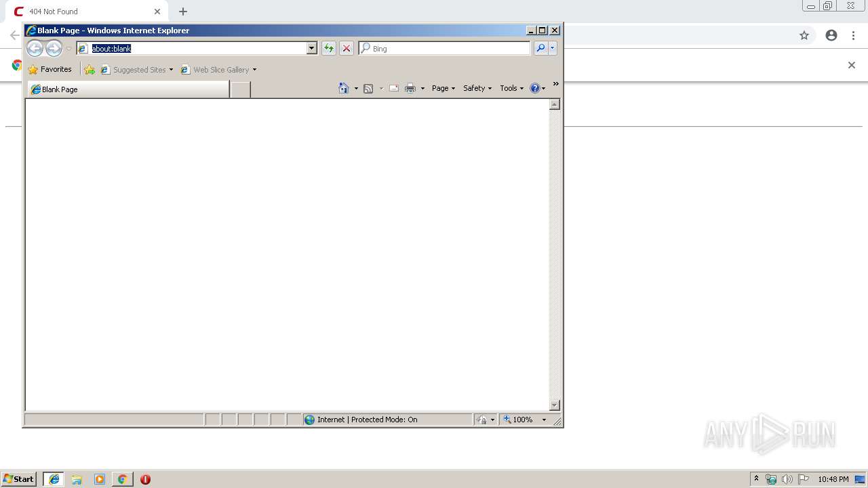Click the Show desktop tray icon

(x=860, y=479)
